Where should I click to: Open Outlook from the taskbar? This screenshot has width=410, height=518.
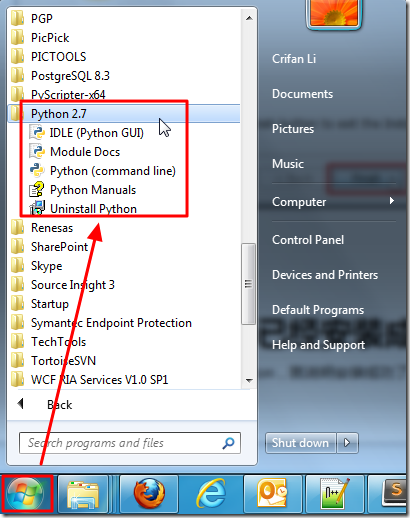[273, 494]
